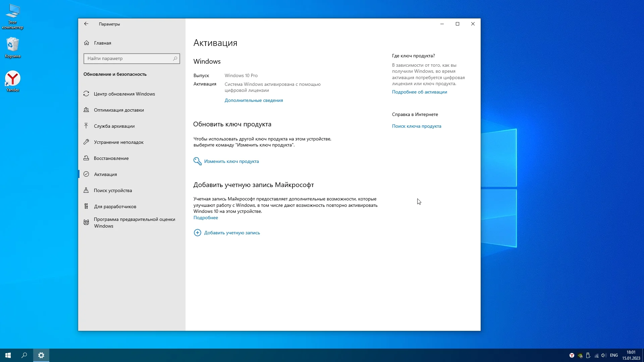Select Оптимизация доставки in sidebar
This screenshot has height=362, width=644.
coord(119,110)
